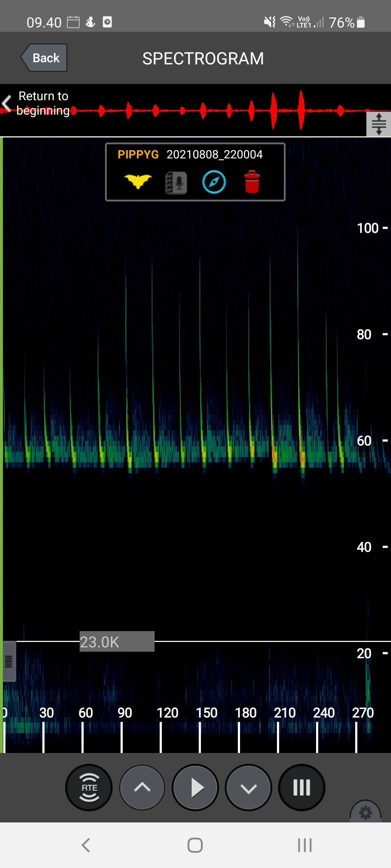Image resolution: width=391 pixels, height=868 pixels.
Task: Tap the 23.0K frequency marker label
Action: [117, 642]
